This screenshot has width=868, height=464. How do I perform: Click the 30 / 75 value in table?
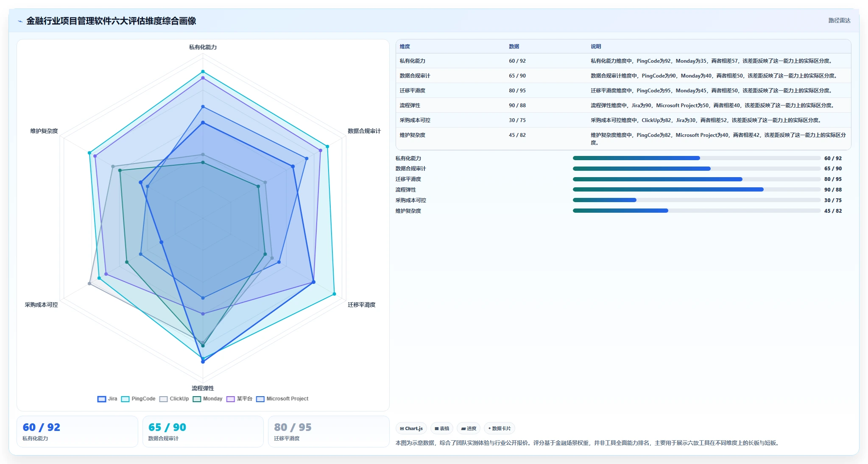[x=517, y=120]
